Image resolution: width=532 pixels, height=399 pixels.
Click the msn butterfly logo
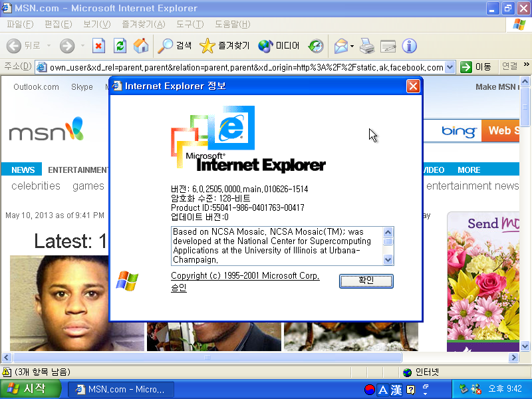pos(46,129)
